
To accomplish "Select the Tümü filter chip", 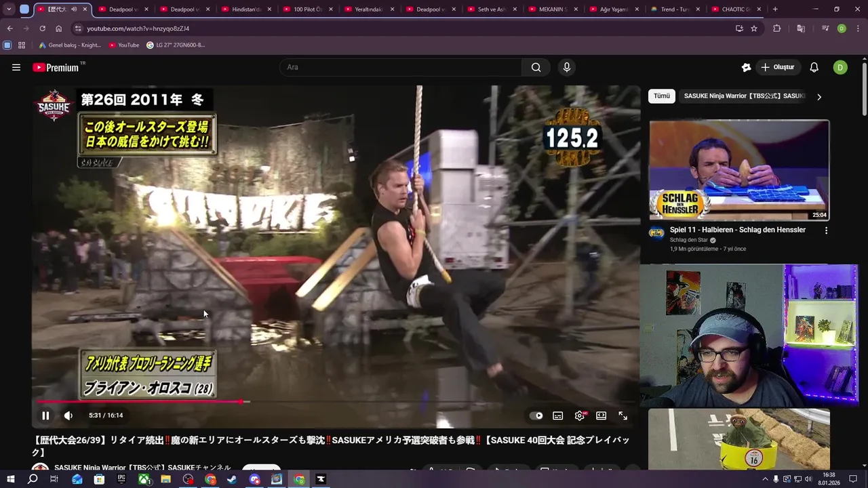I will tap(661, 96).
